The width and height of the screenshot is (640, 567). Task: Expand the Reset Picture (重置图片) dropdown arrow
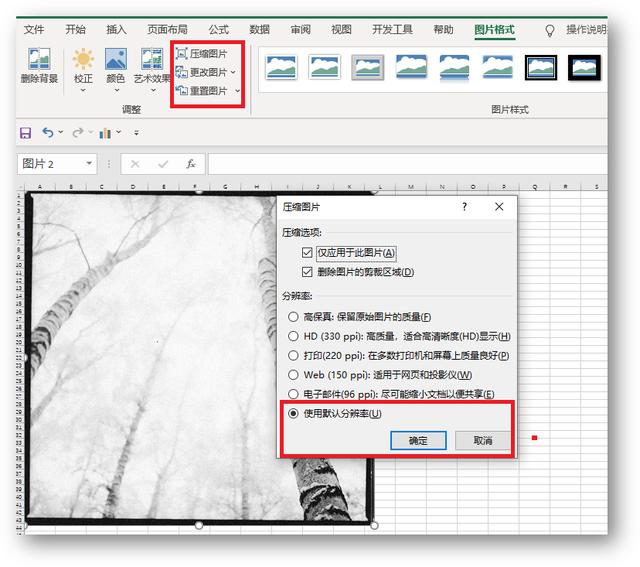pos(237,91)
